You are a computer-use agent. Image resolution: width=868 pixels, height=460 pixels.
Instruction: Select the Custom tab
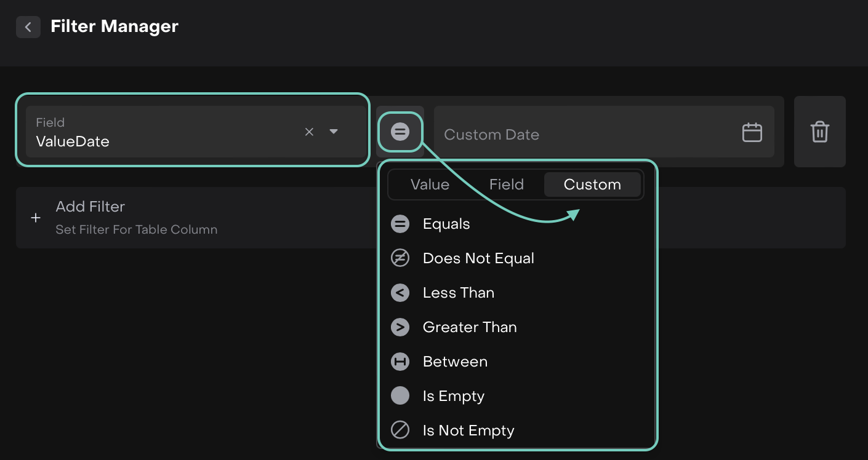tap(592, 184)
